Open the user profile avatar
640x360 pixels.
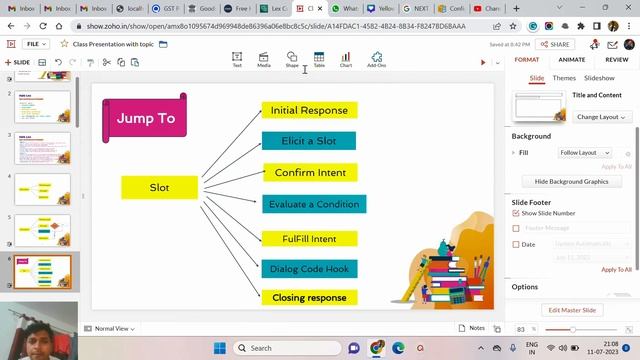click(629, 44)
